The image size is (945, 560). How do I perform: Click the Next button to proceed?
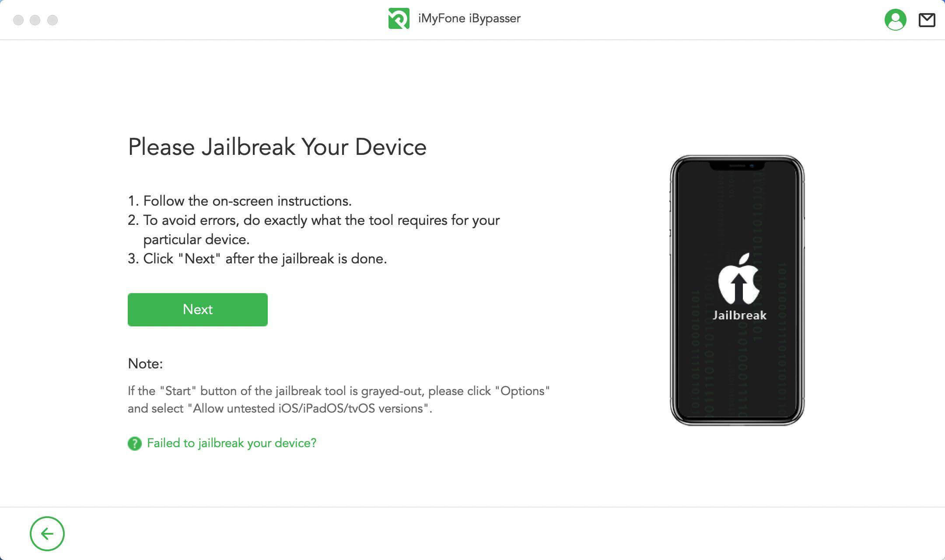[197, 309]
